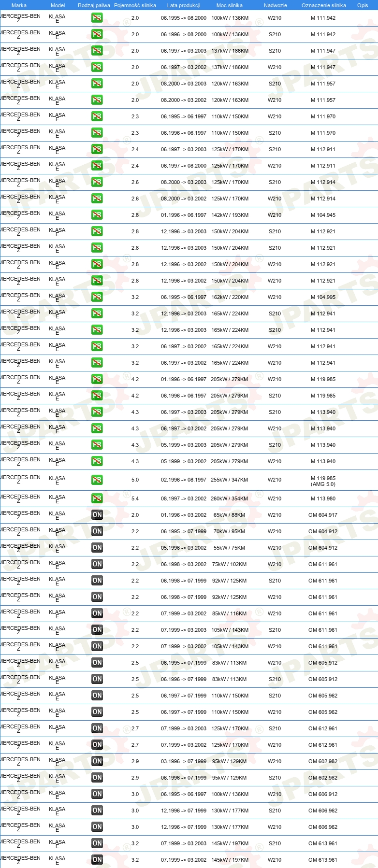378x868 pixels.
Task: Click the 255kW / 347KM power cell
Action: [230, 480]
